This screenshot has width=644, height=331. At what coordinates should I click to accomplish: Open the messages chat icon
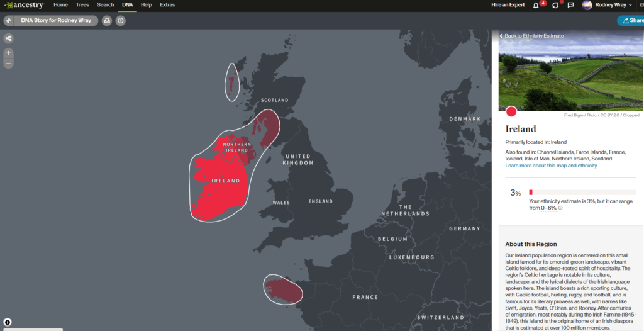tap(570, 5)
